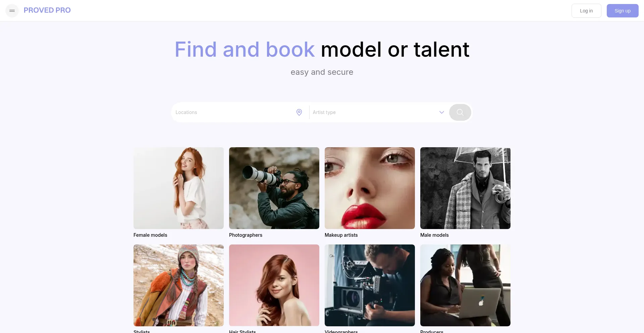Image resolution: width=644 pixels, height=333 pixels.
Task: Open the Artist type dropdown field
Action: 378,112
